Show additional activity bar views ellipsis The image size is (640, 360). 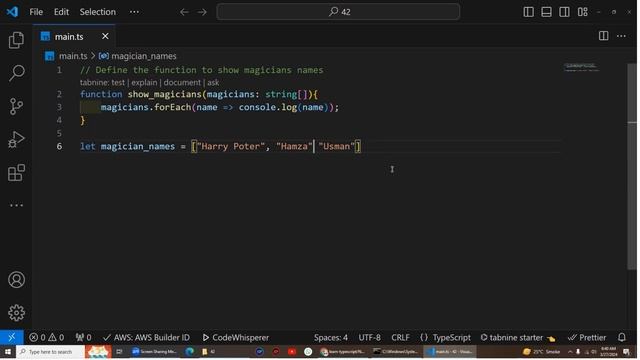(16, 205)
